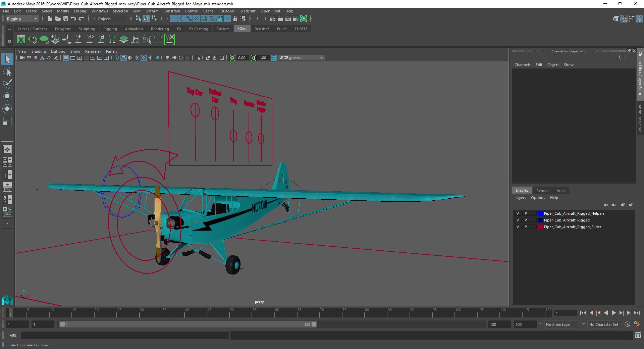Open the Skeleton menu

tap(120, 11)
